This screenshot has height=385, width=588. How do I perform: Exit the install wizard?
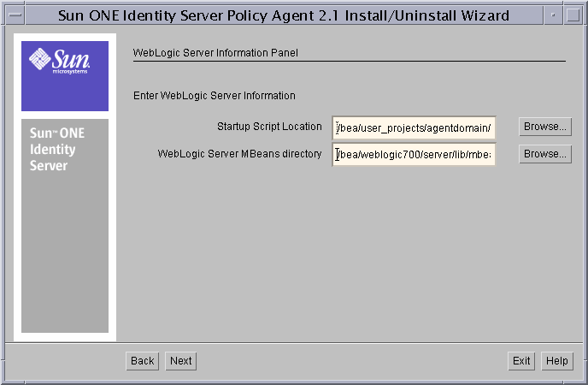tap(521, 361)
